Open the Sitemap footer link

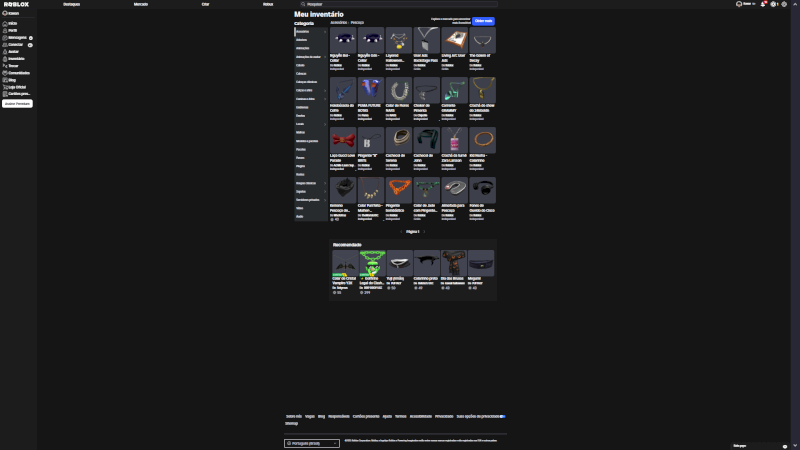tap(291, 423)
